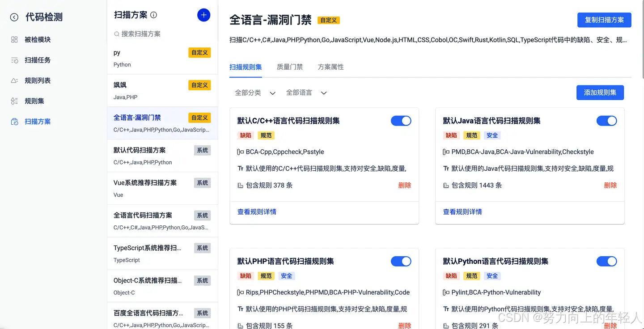This screenshot has width=644, height=329.
Task: Click text icon of PHP ruleset description
Action: 240,309
